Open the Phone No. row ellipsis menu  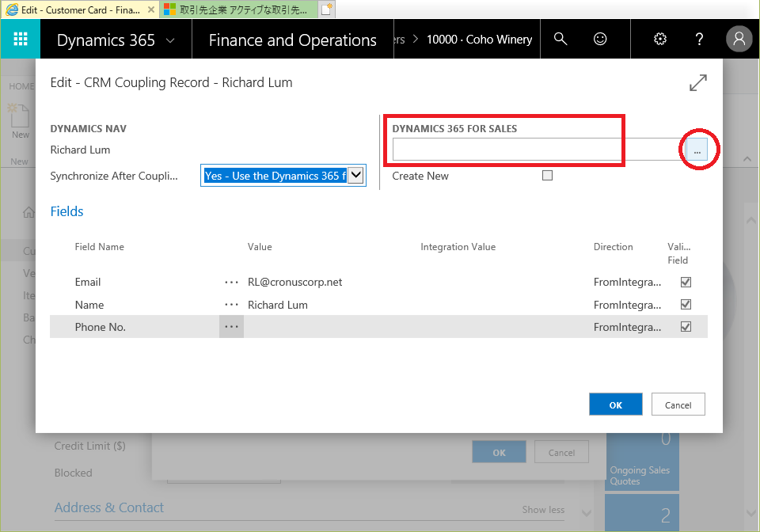tap(231, 327)
